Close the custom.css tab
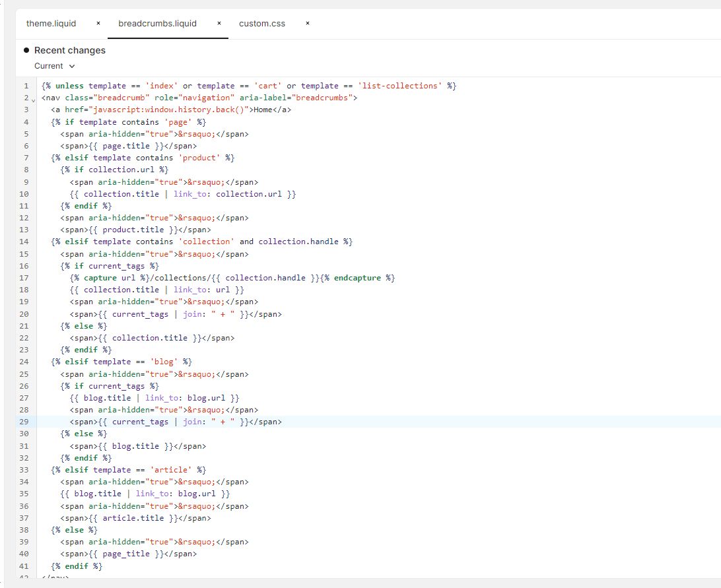This screenshot has width=721, height=588. pos(308,24)
